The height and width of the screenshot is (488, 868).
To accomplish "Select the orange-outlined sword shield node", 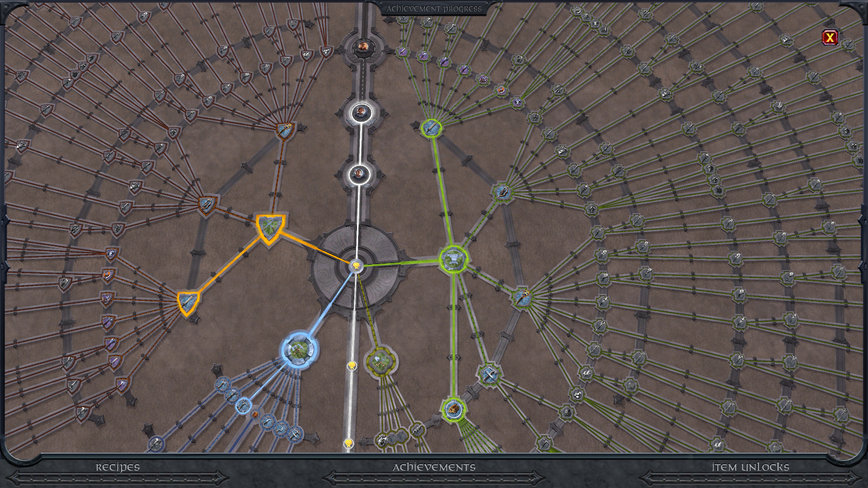I will coord(188,303).
